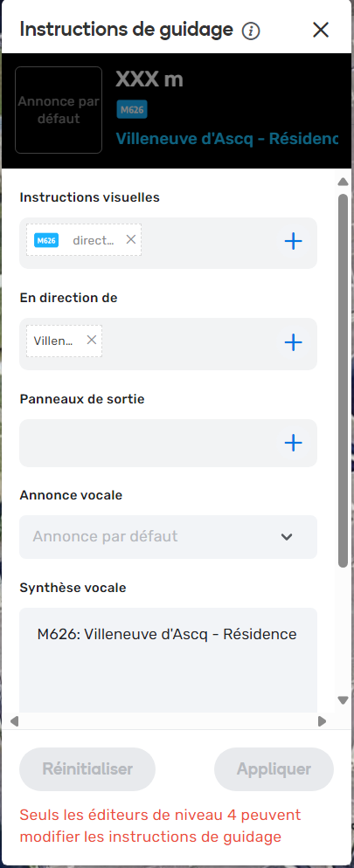Add a new En direction de entry
354x868 pixels.
293,342
